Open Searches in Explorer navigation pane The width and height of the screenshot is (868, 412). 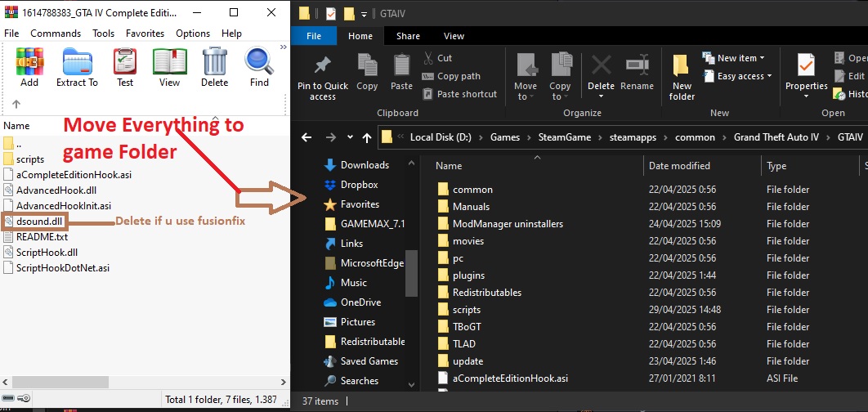coord(351,380)
